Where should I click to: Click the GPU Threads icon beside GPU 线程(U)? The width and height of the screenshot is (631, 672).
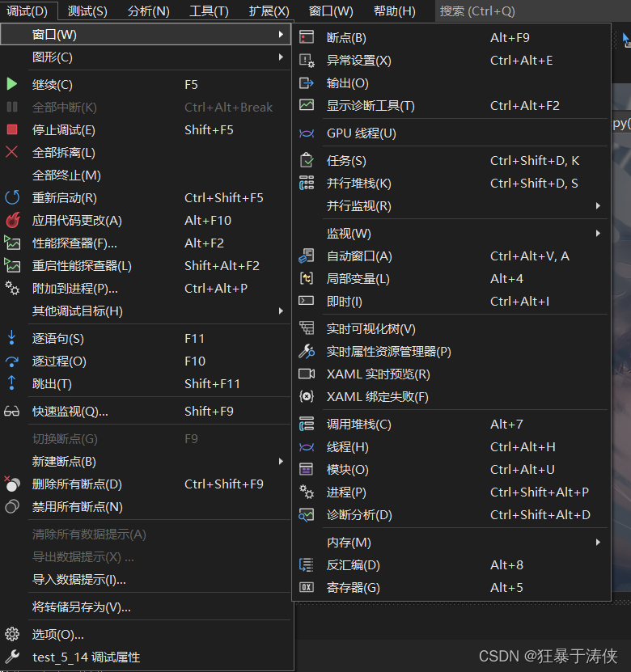(x=307, y=133)
